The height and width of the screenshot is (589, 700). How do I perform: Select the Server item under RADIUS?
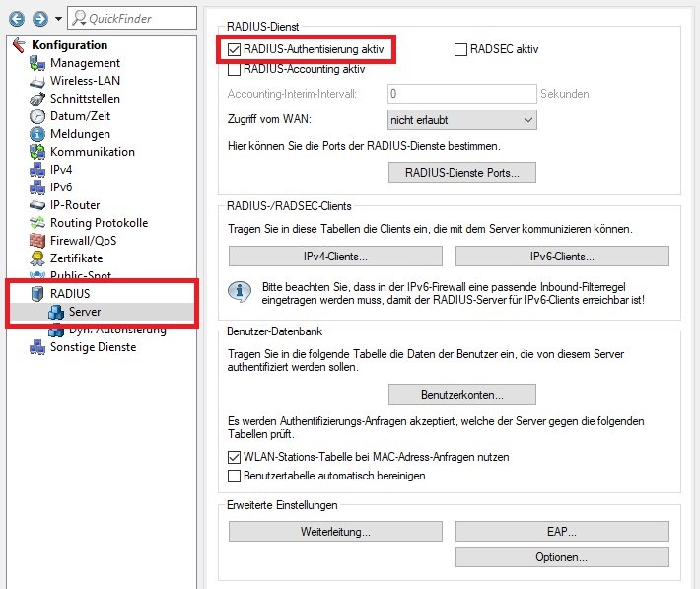[84, 312]
